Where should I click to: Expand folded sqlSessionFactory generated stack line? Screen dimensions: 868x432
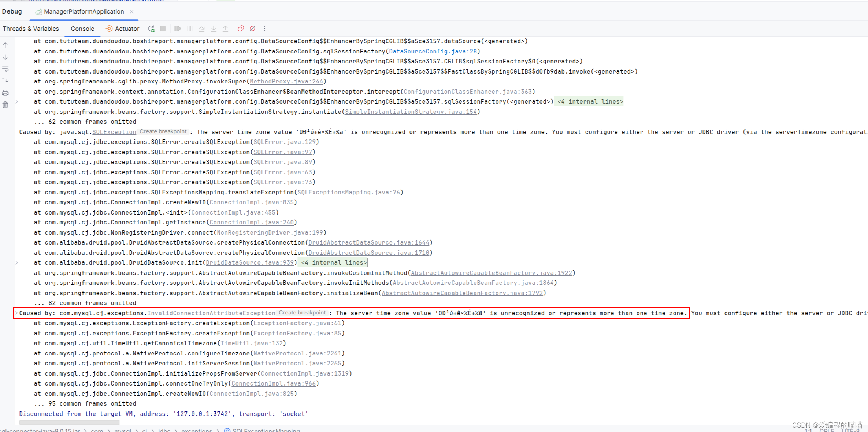(x=16, y=101)
